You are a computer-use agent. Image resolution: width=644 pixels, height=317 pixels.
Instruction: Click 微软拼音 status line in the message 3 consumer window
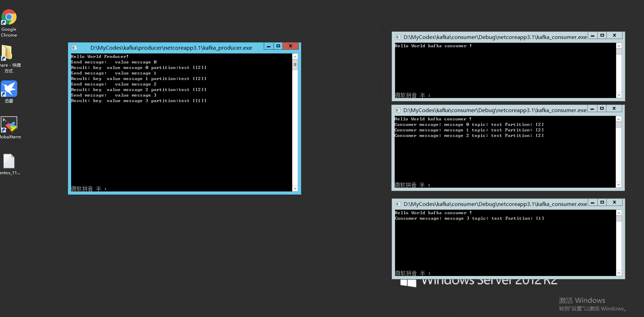(413, 273)
